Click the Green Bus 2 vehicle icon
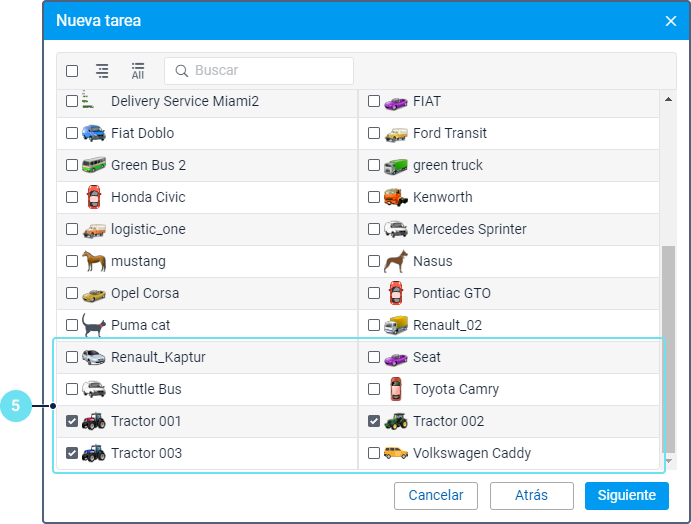Image resolution: width=691 pixels, height=524 pixels. (x=94, y=165)
